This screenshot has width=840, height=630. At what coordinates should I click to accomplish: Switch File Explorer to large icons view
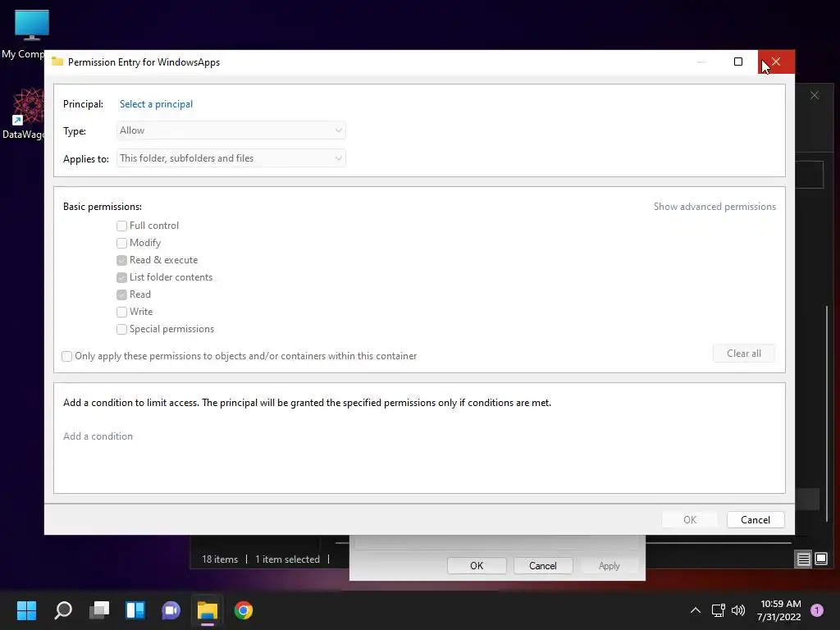821,559
